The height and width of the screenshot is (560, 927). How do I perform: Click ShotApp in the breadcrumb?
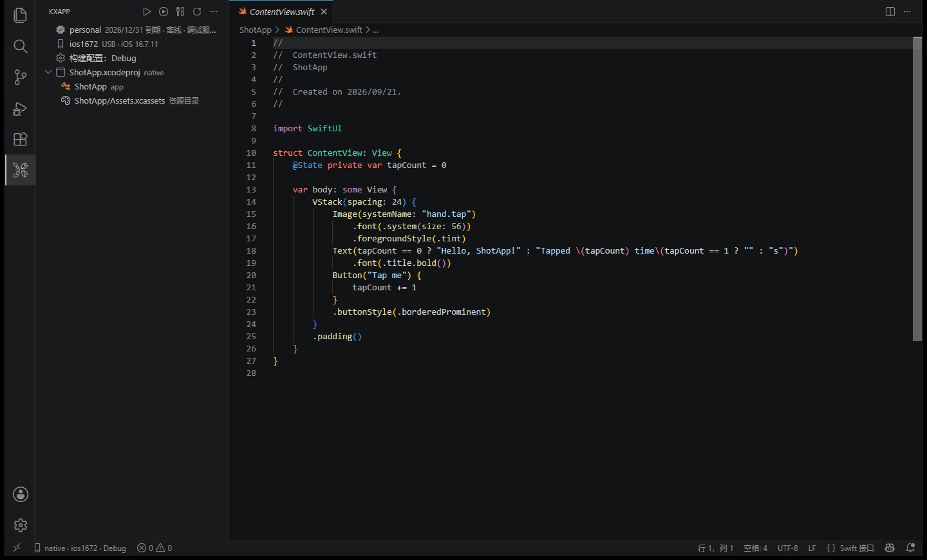256,30
